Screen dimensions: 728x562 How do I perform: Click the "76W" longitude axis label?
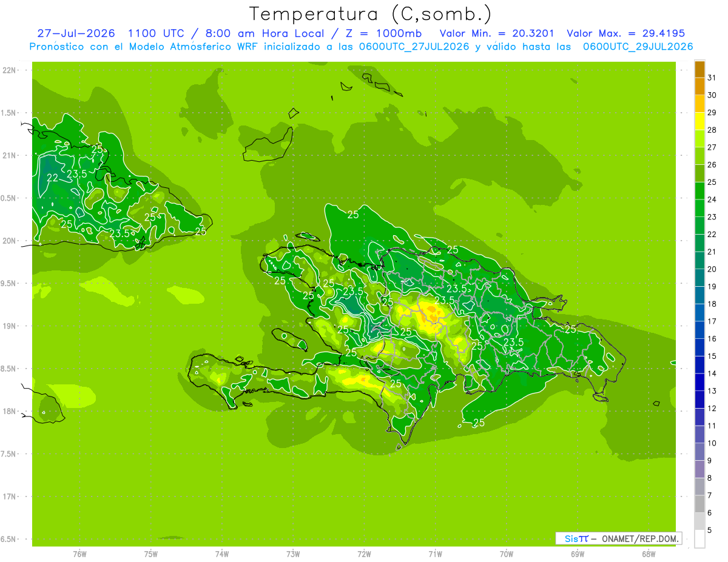pos(79,554)
